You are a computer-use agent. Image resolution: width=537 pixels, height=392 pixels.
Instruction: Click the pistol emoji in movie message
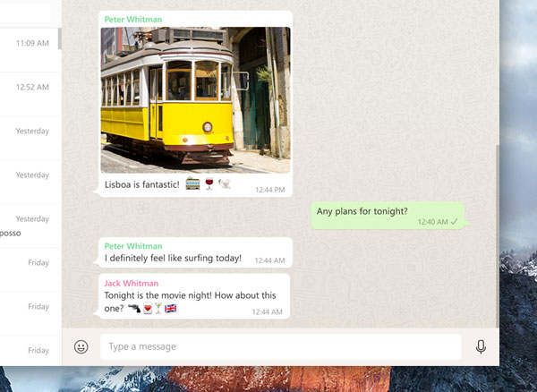[x=134, y=308]
